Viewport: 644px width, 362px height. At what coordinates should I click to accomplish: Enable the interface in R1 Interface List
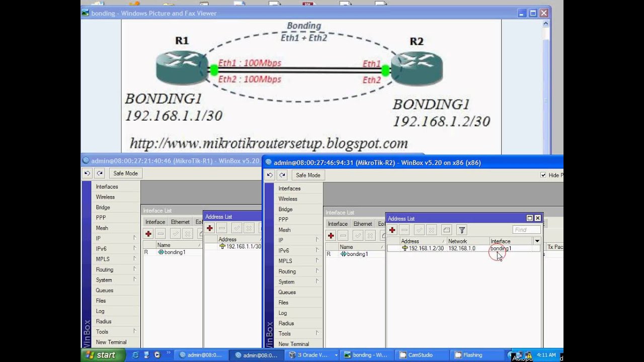pyautogui.click(x=175, y=233)
